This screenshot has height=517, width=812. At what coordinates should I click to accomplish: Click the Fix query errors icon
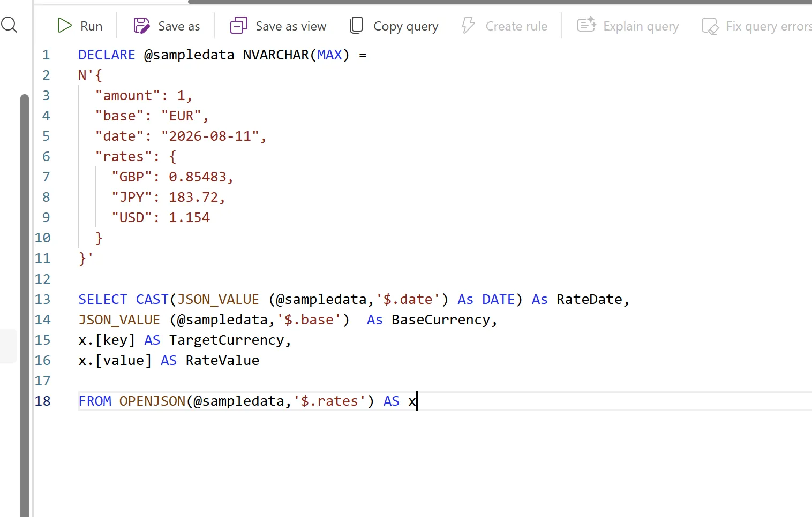click(x=710, y=26)
